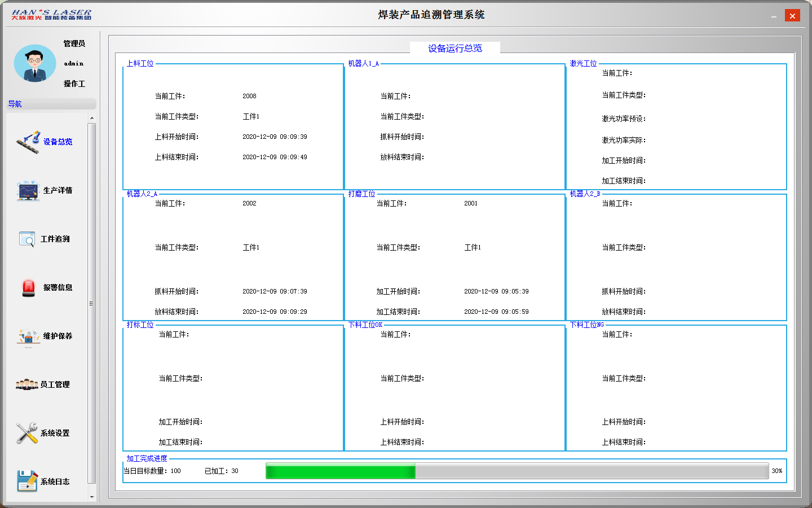Click the 2020-12-09 09:05:39 processing start time
The width and height of the screenshot is (812, 508).
[x=496, y=292]
